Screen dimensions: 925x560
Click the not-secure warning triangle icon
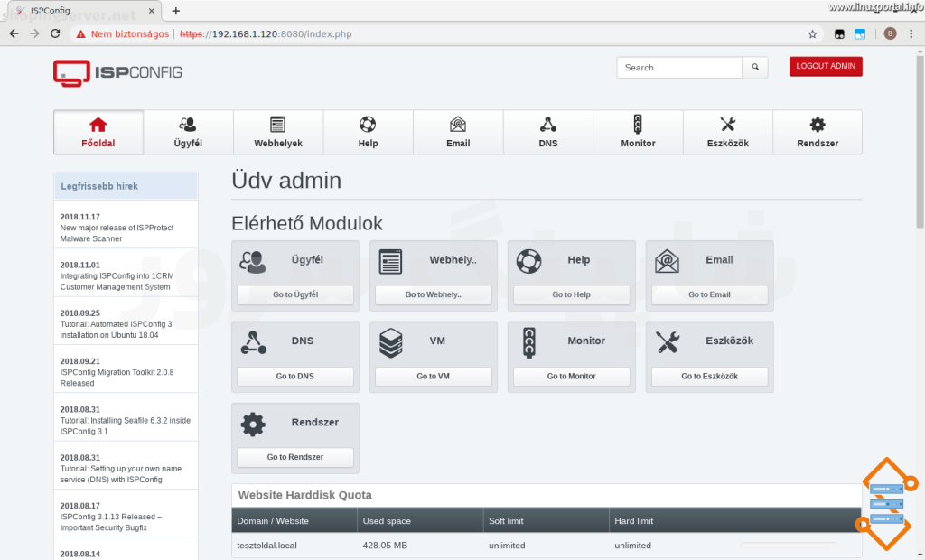click(x=80, y=34)
